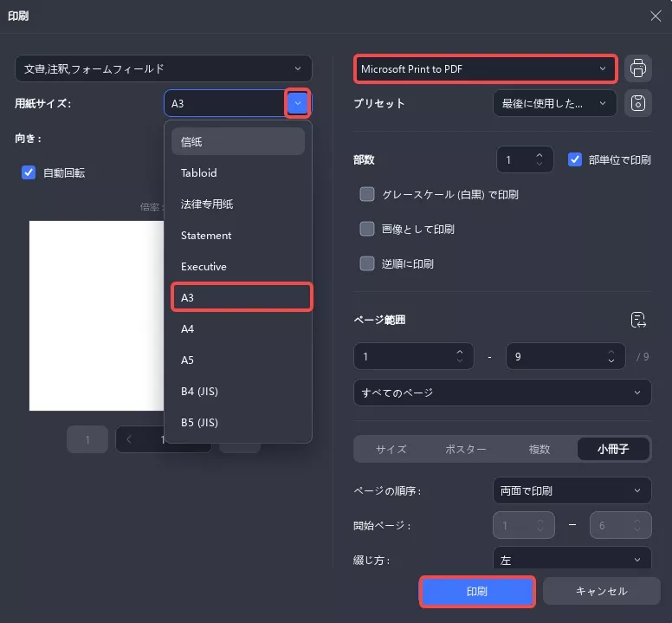Select Executive paper size
Viewport: 672px width, 623px height.
238,267
